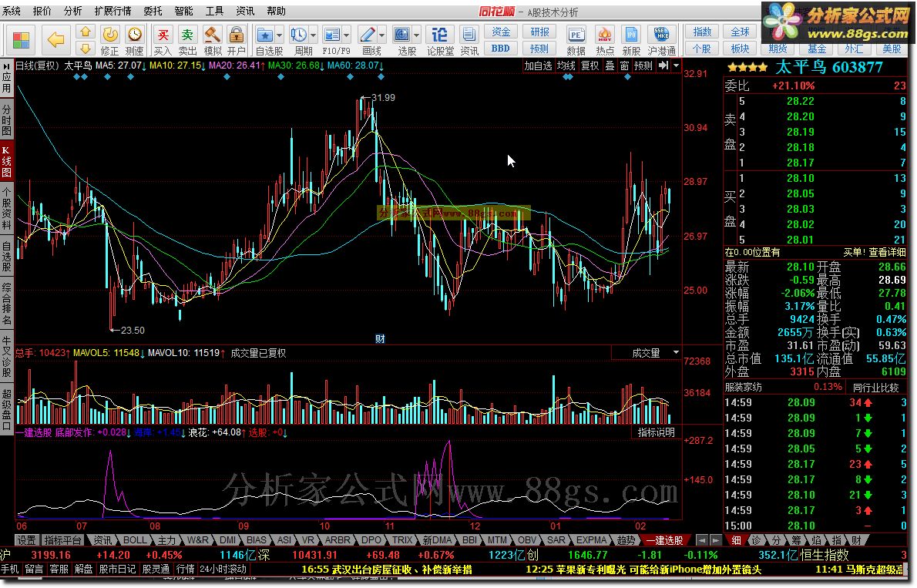The height and width of the screenshot is (588, 917).
Task: Open the 报价 menu
Action: pos(42,11)
